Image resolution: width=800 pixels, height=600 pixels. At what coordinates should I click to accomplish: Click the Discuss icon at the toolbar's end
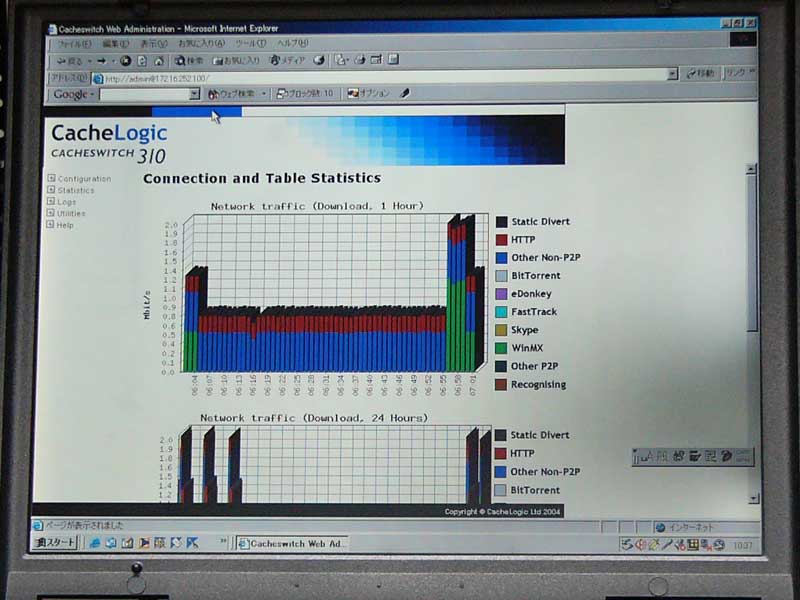click(393, 59)
